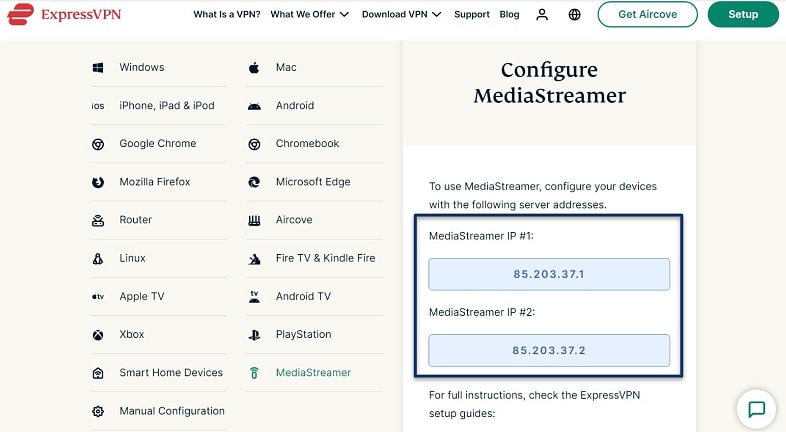Click the Xbox icon
The height and width of the screenshot is (432, 786).
click(x=98, y=335)
